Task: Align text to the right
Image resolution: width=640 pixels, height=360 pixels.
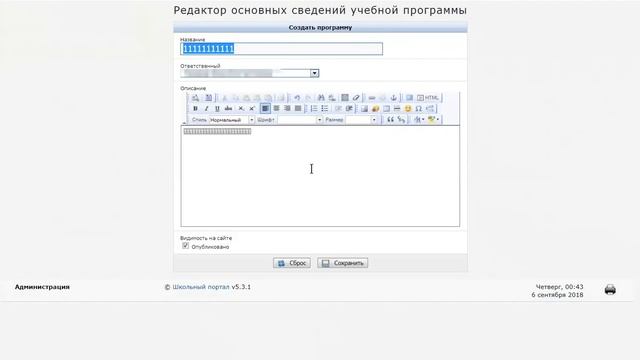Action: click(287, 109)
